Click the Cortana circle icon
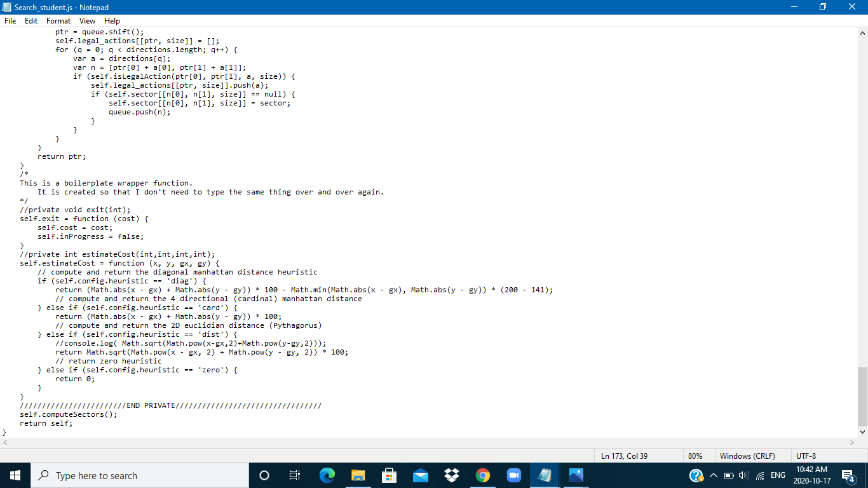Image resolution: width=868 pixels, height=488 pixels. 264,475
